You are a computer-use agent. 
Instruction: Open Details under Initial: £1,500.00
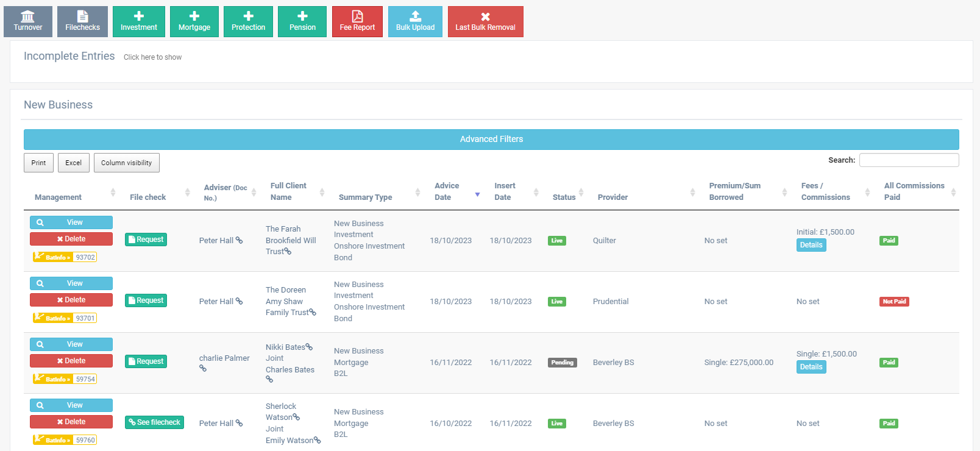(x=811, y=245)
